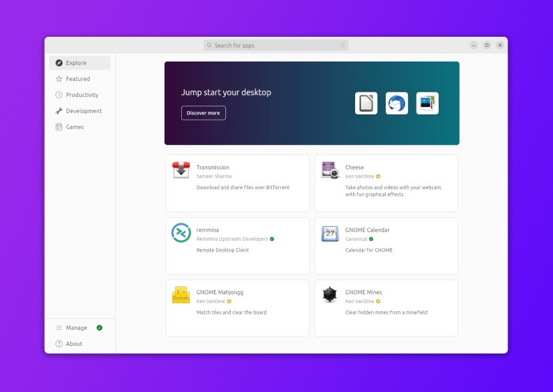Minimize the app store window
Viewport: 553px width, 392px height.
pyautogui.click(x=473, y=45)
